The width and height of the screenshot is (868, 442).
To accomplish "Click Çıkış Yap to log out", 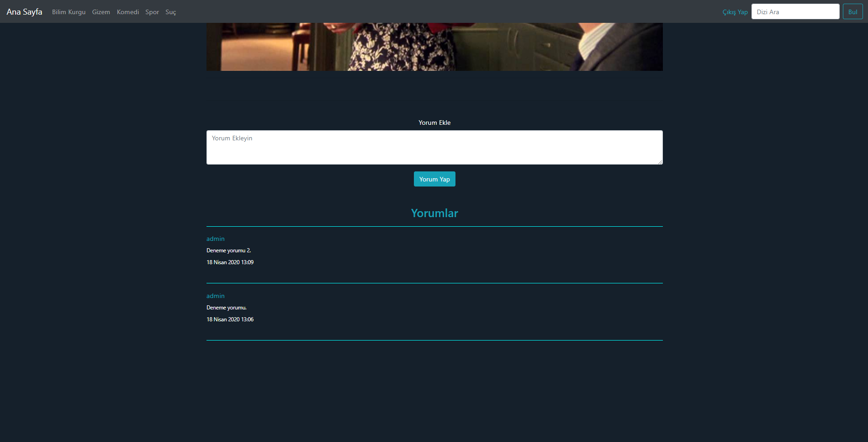I will (735, 12).
